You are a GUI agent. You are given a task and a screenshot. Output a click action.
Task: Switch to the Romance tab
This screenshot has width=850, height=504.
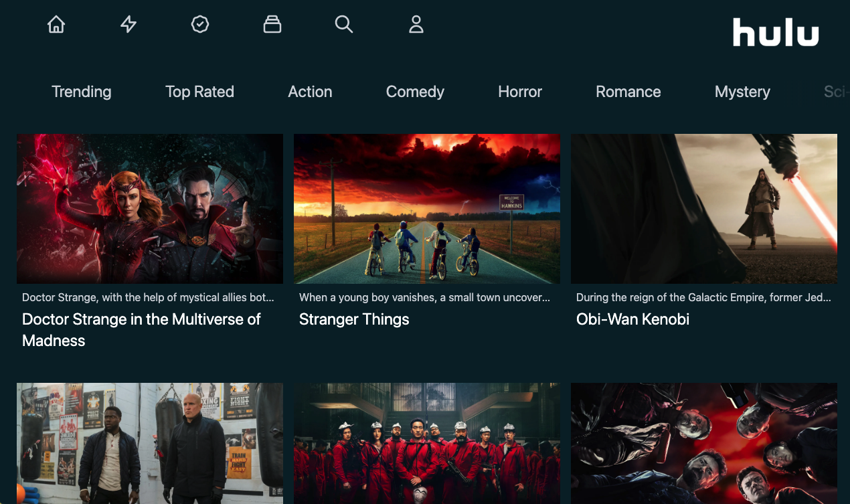(628, 92)
